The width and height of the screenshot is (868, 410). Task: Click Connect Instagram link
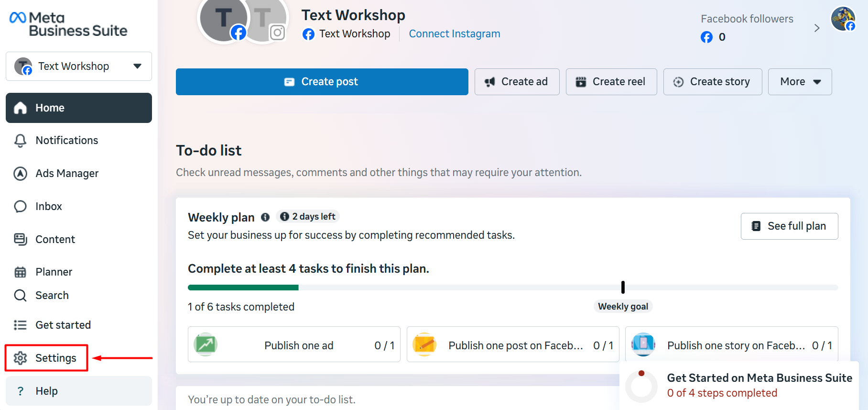454,34
